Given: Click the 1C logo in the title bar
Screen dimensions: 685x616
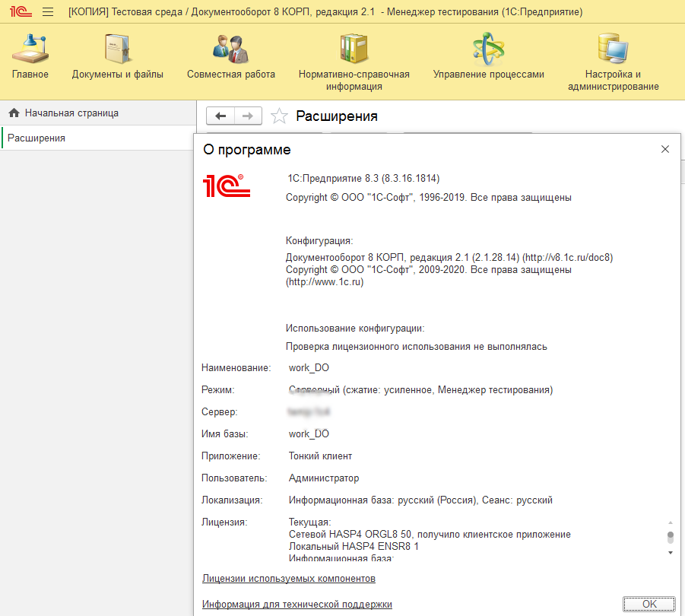Looking at the screenshot, I should 21,11.
